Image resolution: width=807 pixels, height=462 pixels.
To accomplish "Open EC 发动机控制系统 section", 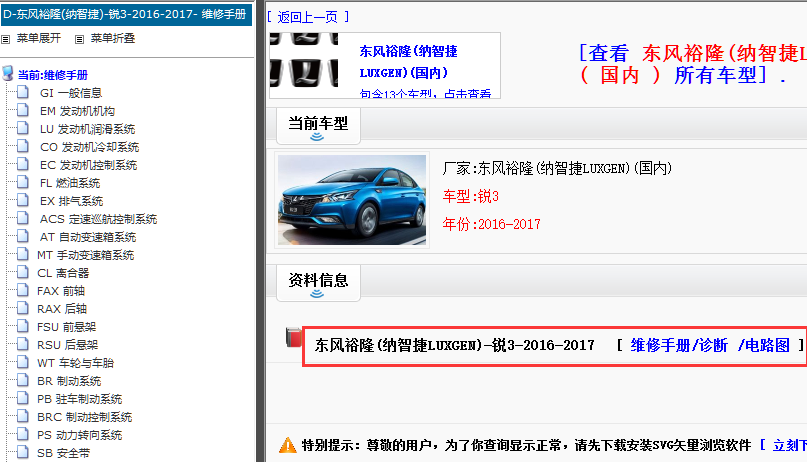I will pos(89,165).
